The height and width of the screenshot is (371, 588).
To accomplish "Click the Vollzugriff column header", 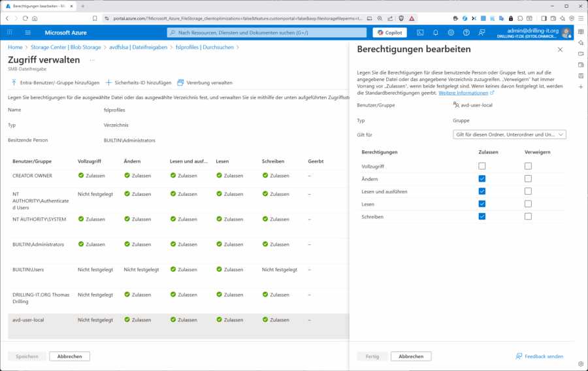I will point(90,161).
